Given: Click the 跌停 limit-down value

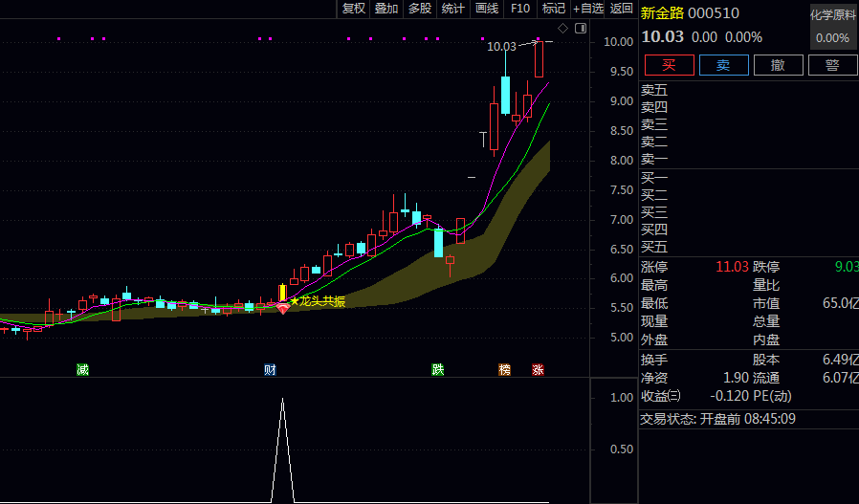Looking at the screenshot, I should (847, 267).
